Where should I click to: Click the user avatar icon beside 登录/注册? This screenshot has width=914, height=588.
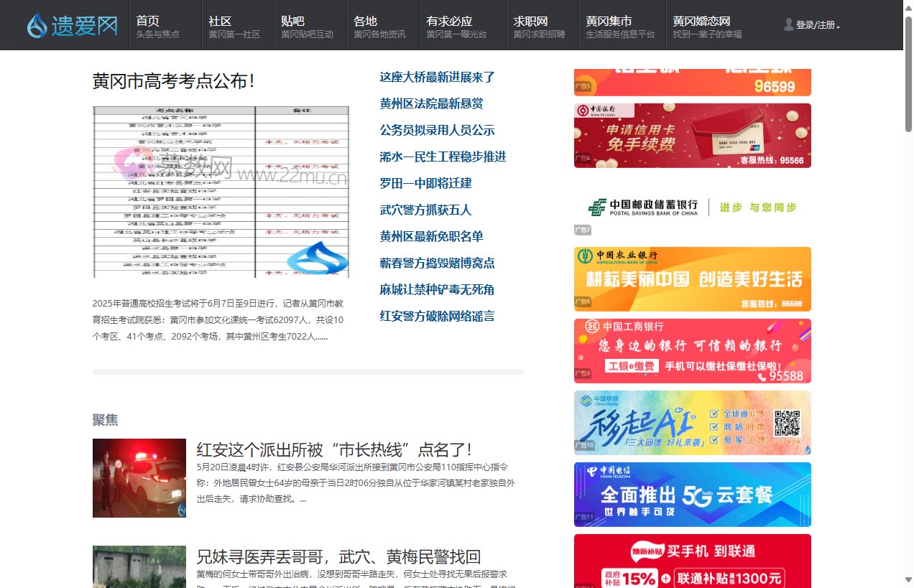pos(788,24)
